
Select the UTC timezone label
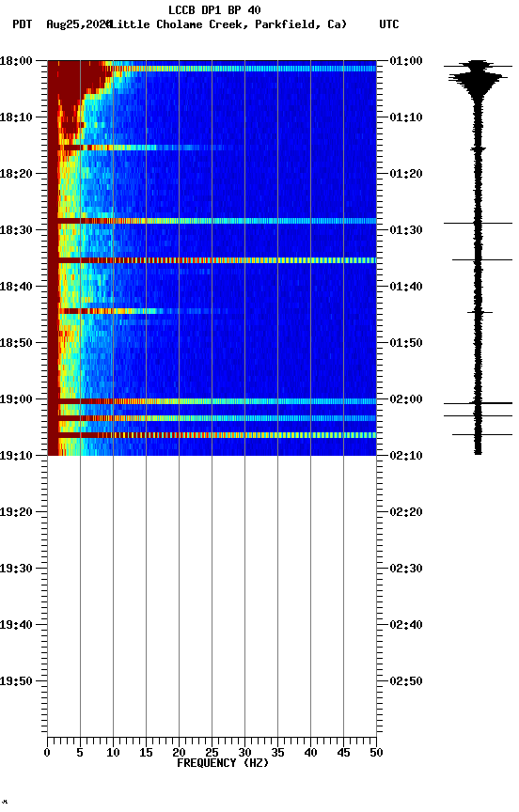(x=389, y=24)
